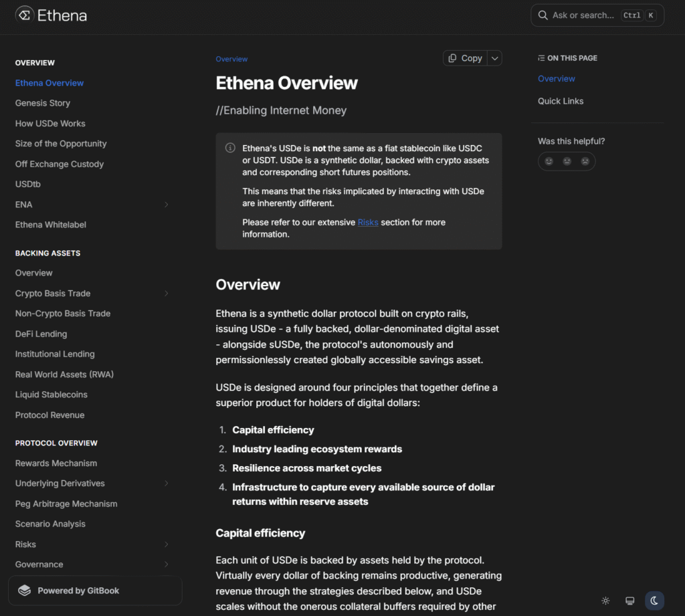Go to How USDe Works
Screen dimensions: 685x616
point(50,124)
